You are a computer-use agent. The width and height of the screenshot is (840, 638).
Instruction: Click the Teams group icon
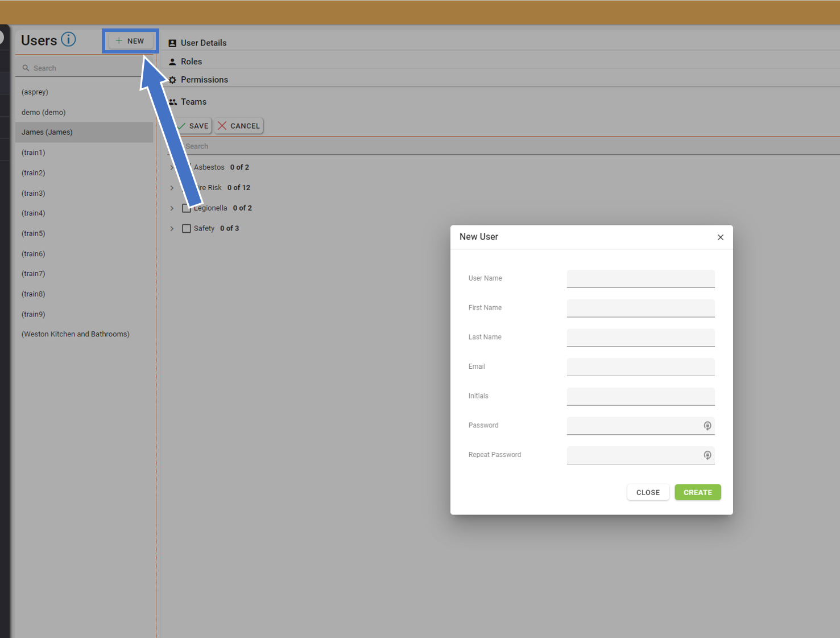click(x=173, y=102)
